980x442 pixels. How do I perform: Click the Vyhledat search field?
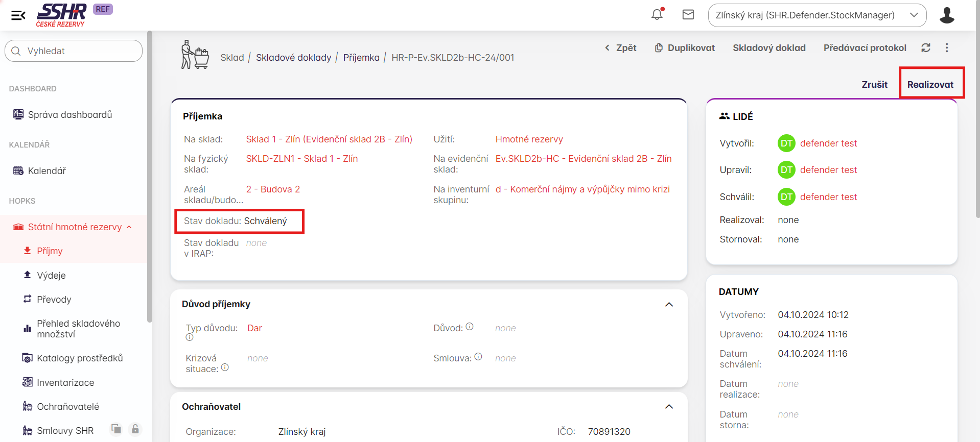(74, 51)
